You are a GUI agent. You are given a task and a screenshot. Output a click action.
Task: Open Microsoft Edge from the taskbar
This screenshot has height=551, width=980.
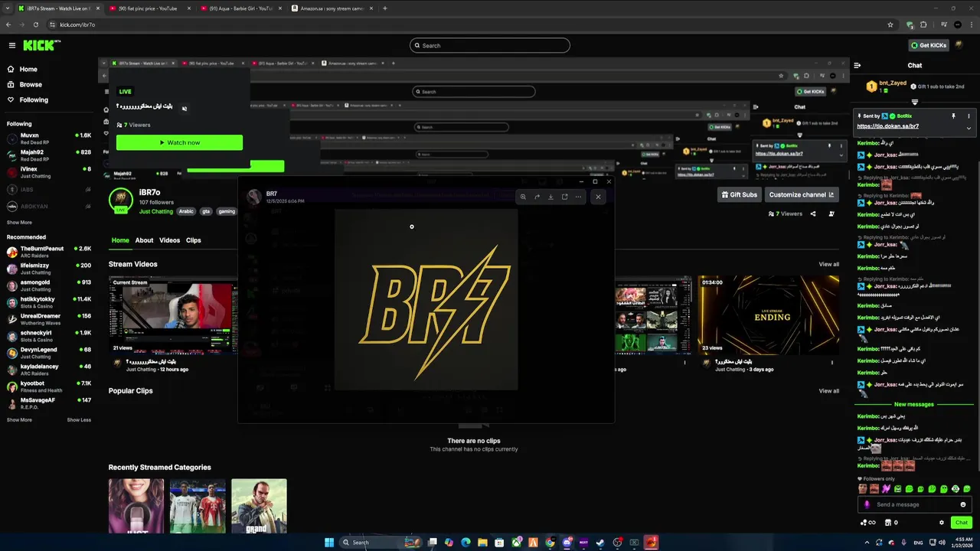[465, 543]
